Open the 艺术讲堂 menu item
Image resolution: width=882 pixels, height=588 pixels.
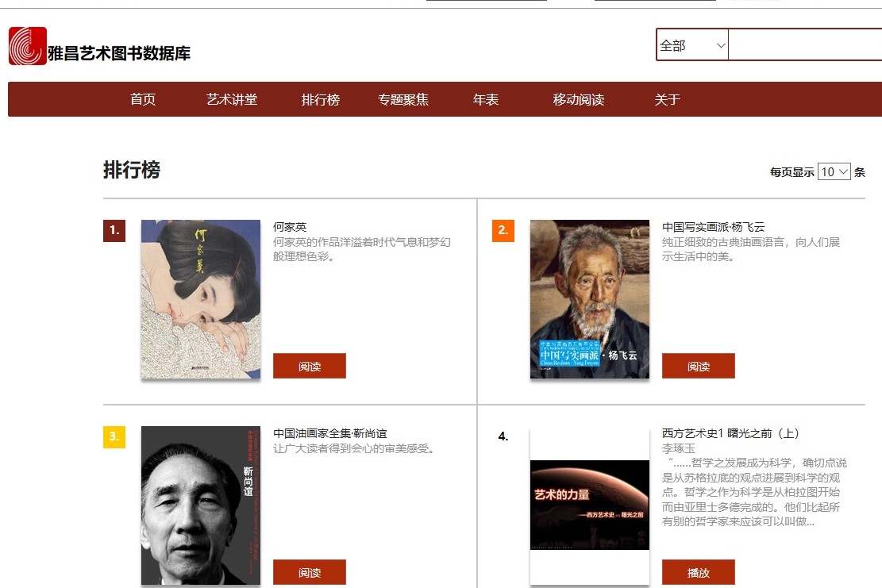click(232, 99)
